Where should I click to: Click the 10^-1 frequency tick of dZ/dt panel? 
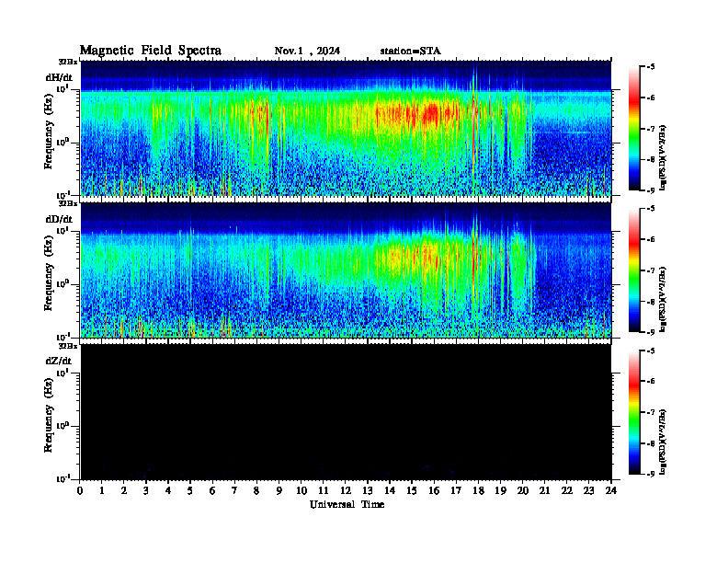(63, 478)
